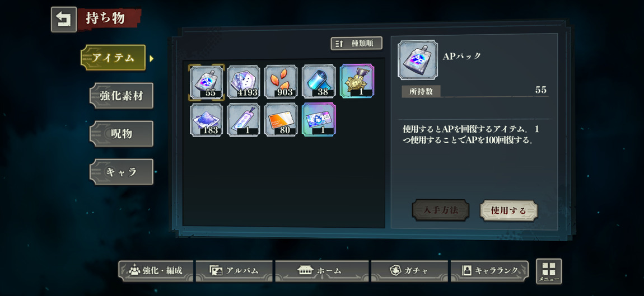This screenshot has height=296, width=644.
Task: Open the メニュー grid menu
Action: tap(549, 271)
